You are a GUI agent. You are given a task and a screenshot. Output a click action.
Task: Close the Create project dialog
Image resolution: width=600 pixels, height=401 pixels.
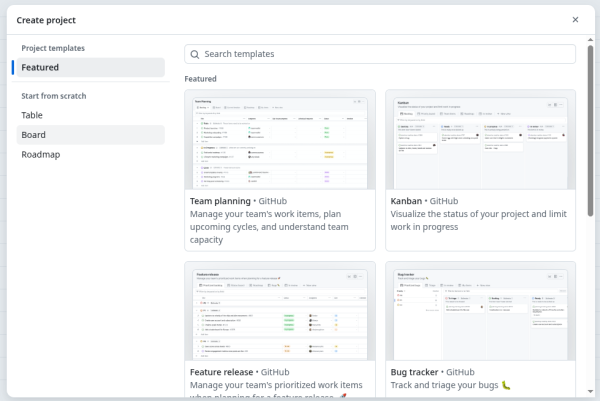point(575,20)
